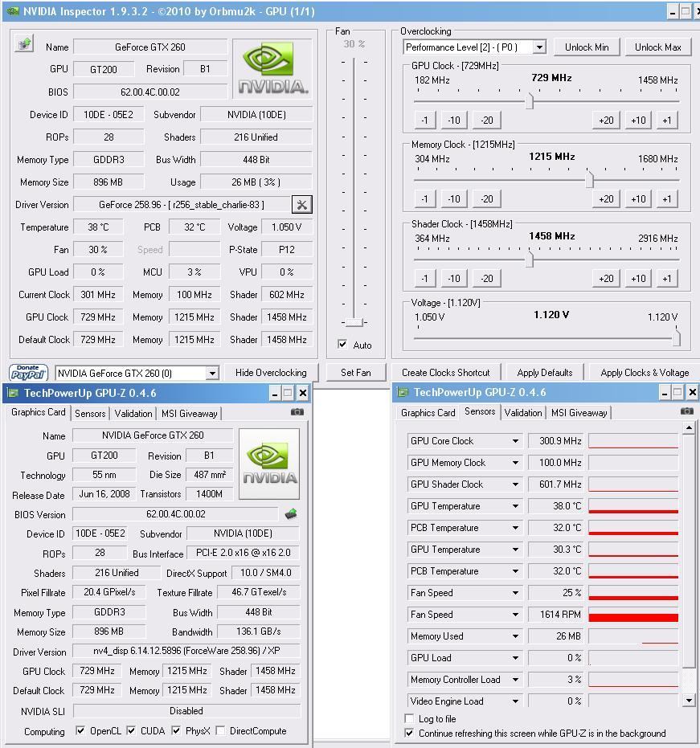Toggle the CUDA checkbox in GPU-Z
Image resolution: width=700 pixels, height=748 pixels.
[x=131, y=730]
